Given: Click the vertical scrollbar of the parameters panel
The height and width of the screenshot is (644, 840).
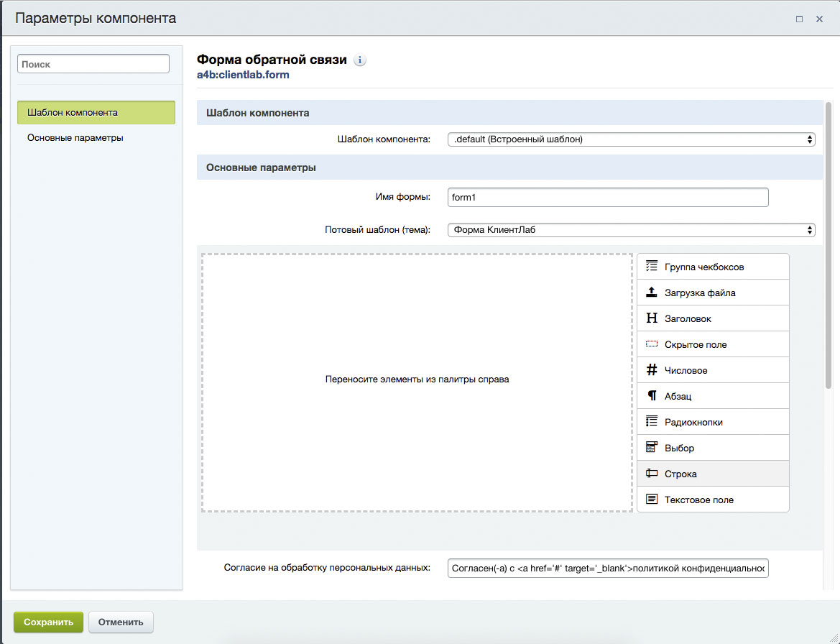Looking at the screenshot, I should click(829, 245).
